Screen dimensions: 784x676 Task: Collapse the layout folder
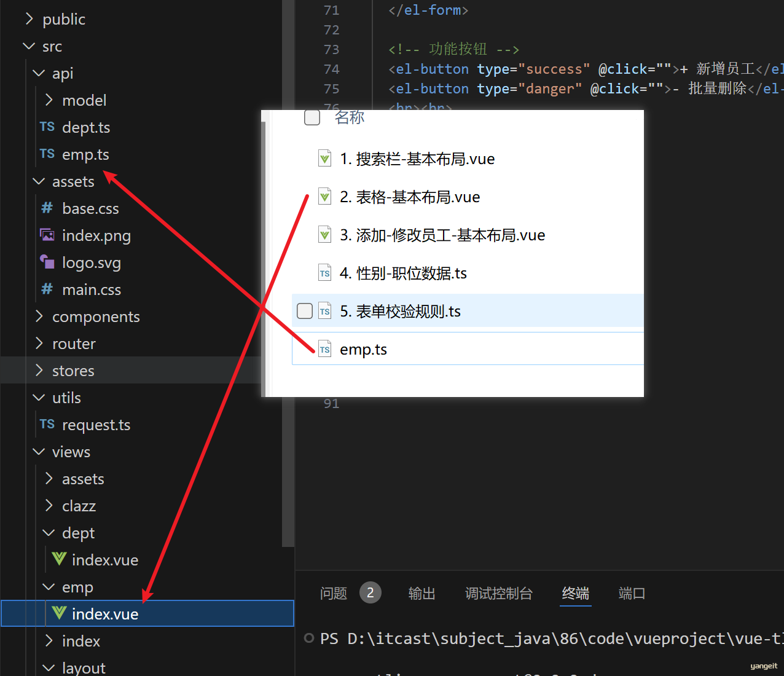(49, 667)
